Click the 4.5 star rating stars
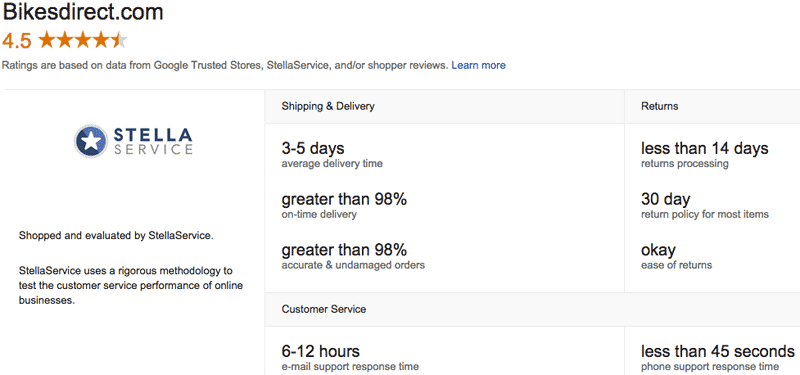800x375 pixels. 83,40
